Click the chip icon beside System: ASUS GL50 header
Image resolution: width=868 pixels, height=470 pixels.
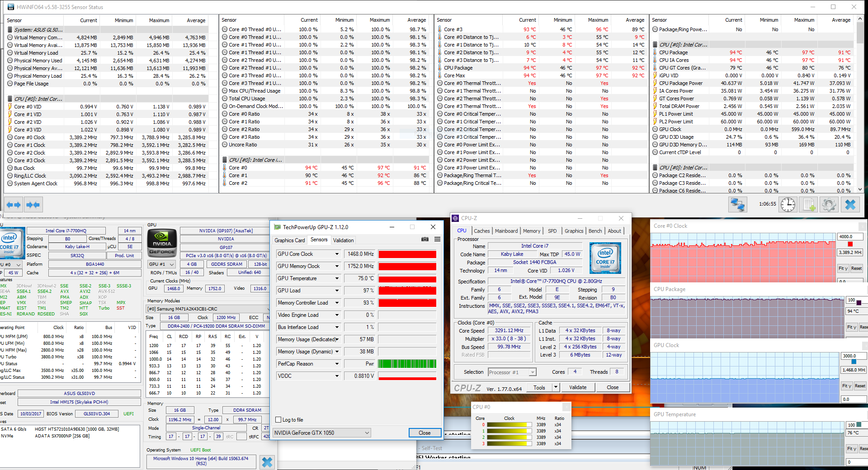click(10, 30)
